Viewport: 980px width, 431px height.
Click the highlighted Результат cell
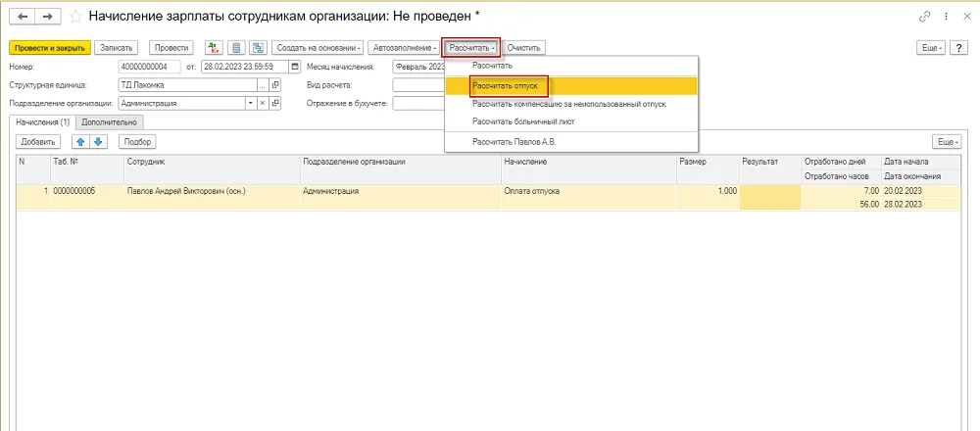coord(770,198)
